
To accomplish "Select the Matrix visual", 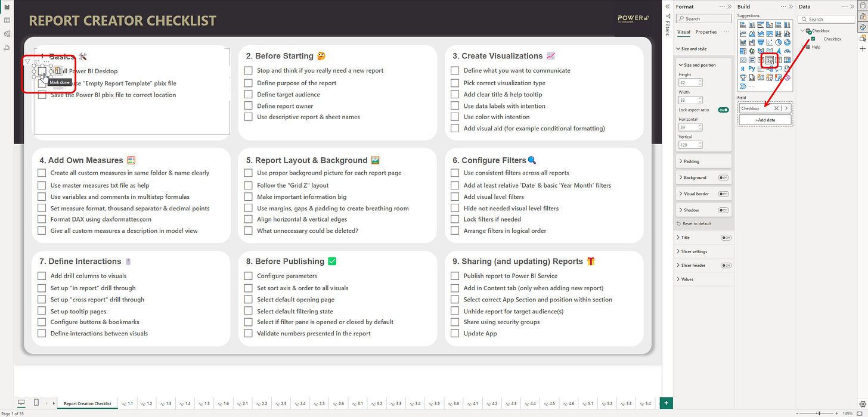I will click(788, 60).
